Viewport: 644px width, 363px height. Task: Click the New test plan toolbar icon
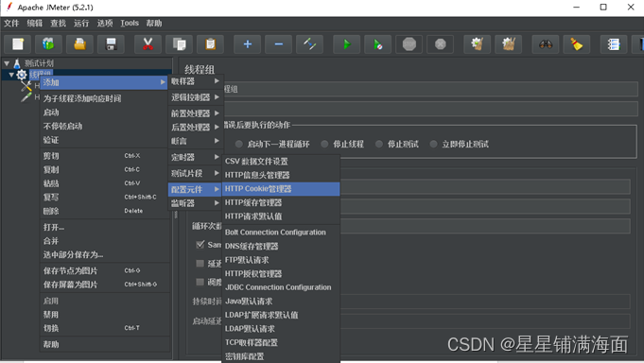click(18, 43)
